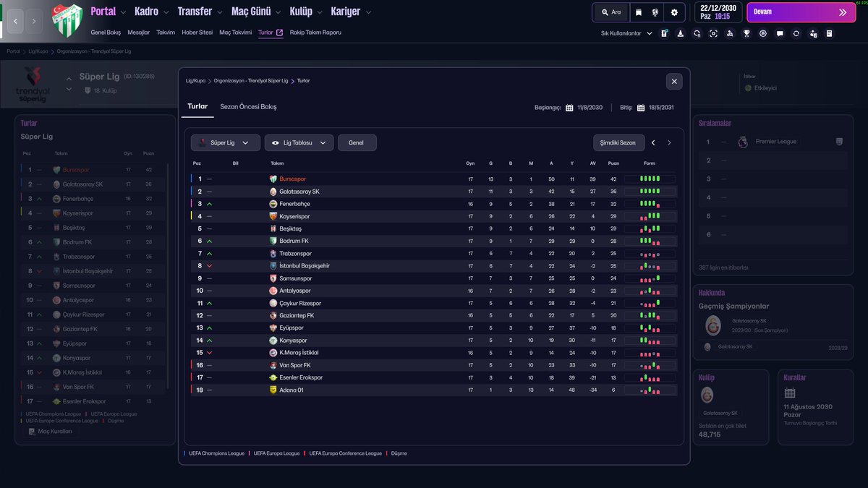Open Rakip Takım Raporu submenu item
This screenshot has height=488, width=868.
pyautogui.click(x=315, y=33)
